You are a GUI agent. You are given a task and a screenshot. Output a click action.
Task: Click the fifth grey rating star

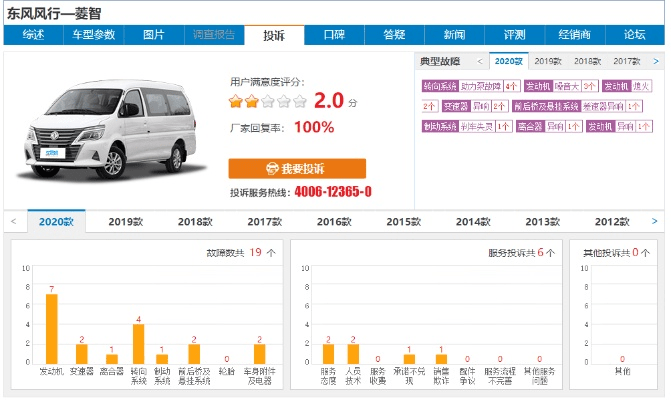click(x=300, y=101)
